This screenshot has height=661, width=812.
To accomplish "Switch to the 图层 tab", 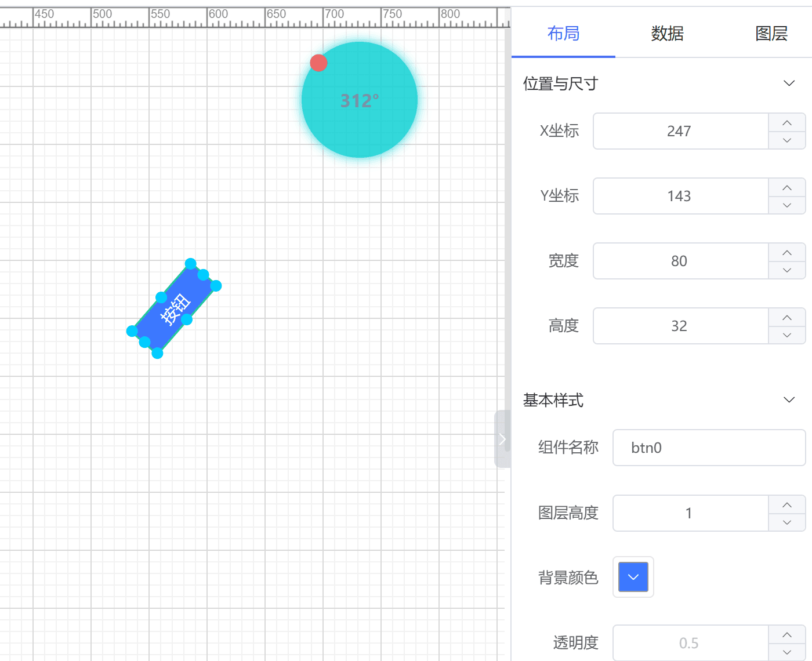I will click(771, 34).
